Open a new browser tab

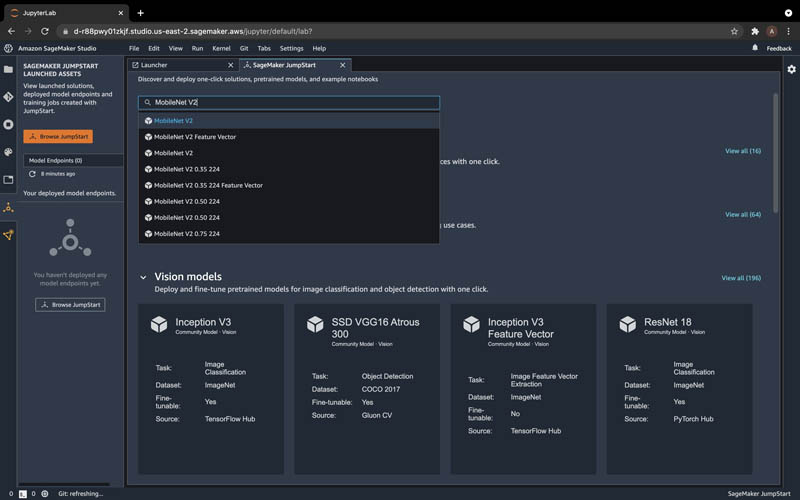(140, 13)
